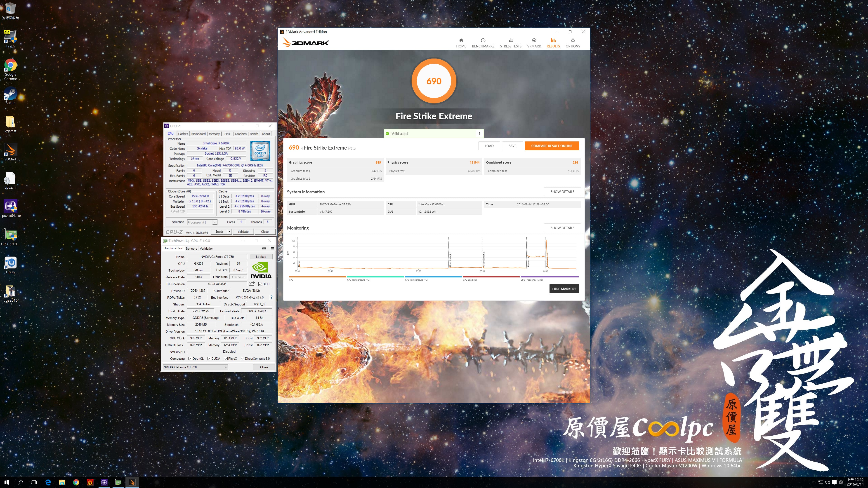Click the GPU-Z BIOS save/share icon
The width and height of the screenshot is (868, 488).
(252, 284)
